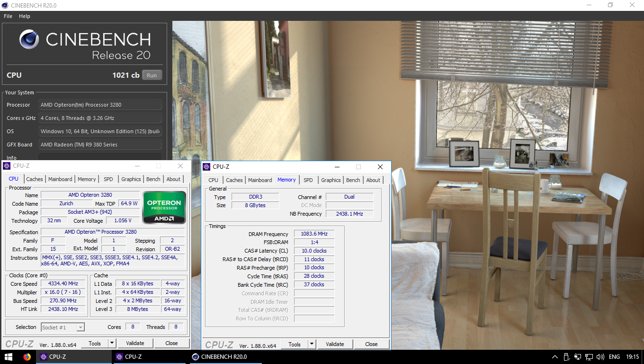Switch to Caches tab in left CPU-Z
The width and height of the screenshot is (644, 364).
point(34,179)
